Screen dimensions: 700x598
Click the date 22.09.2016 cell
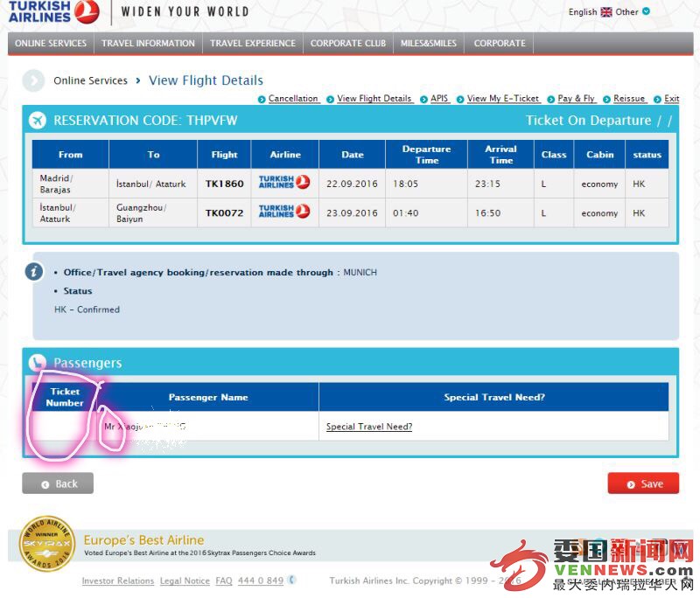coord(353,184)
